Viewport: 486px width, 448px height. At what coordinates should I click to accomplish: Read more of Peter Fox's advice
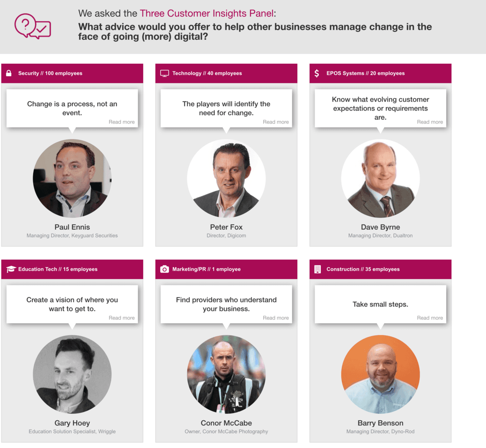(x=276, y=122)
